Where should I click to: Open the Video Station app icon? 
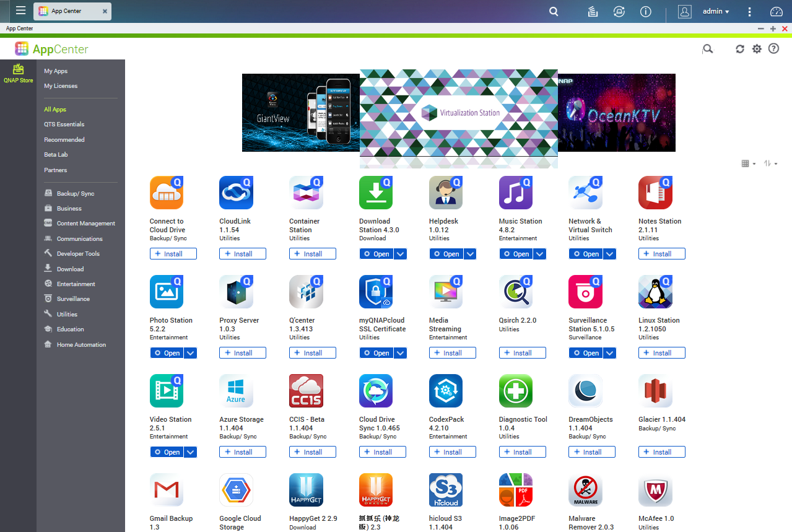coord(167,391)
